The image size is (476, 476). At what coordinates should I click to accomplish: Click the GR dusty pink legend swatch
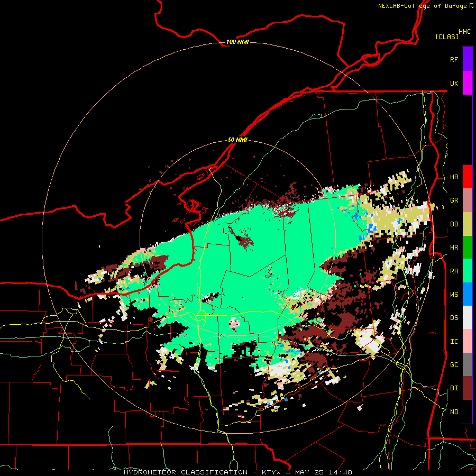click(x=467, y=200)
